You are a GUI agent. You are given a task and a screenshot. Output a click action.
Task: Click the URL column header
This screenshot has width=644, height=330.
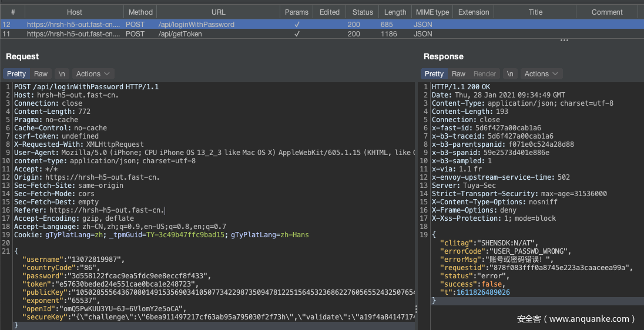[x=218, y=12]
